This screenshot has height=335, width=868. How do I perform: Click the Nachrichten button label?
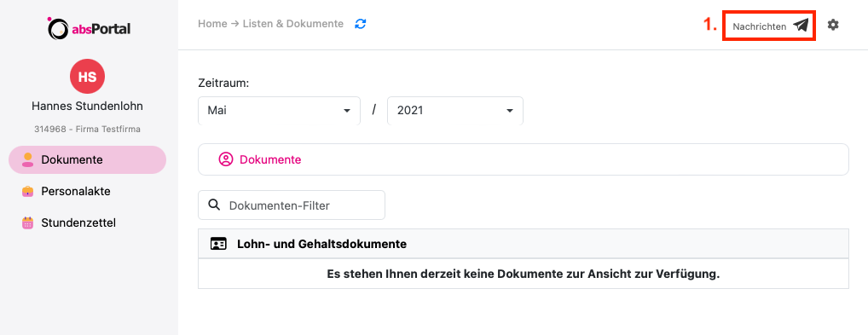[x=760, y=26]
